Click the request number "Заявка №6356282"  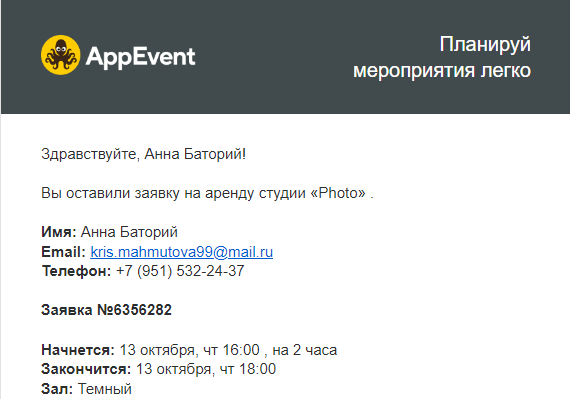[x=106, y=310]
